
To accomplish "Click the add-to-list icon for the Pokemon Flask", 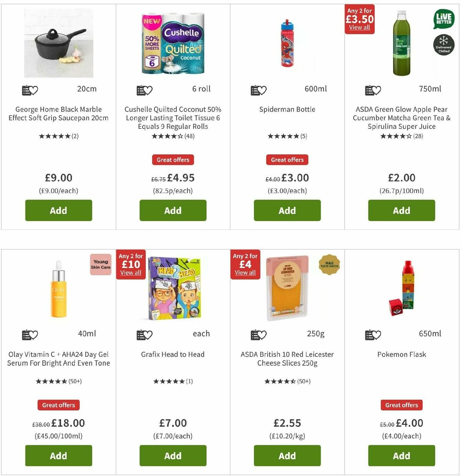I will [370, 335].
